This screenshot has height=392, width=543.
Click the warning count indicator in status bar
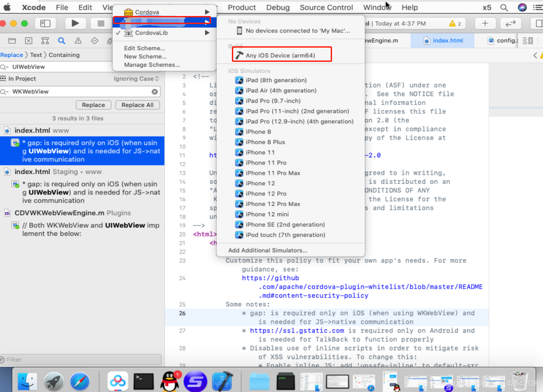(455, 24)
